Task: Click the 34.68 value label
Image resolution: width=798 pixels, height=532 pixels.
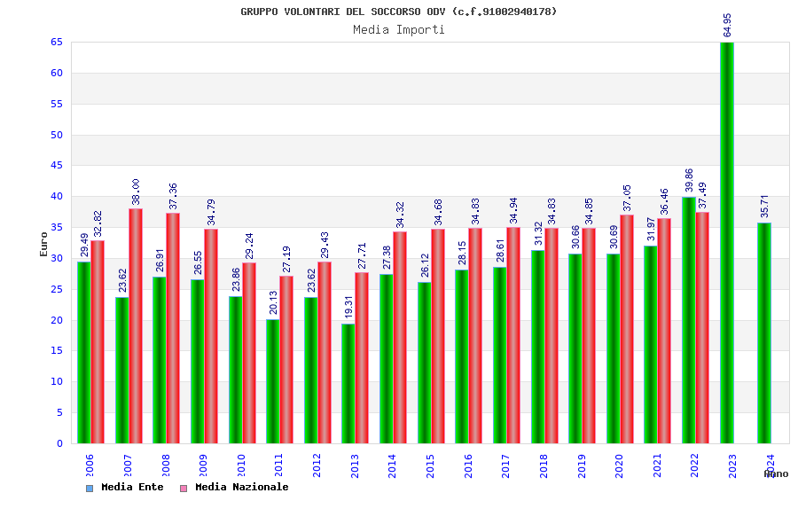Action: click(x=438, y=212)
